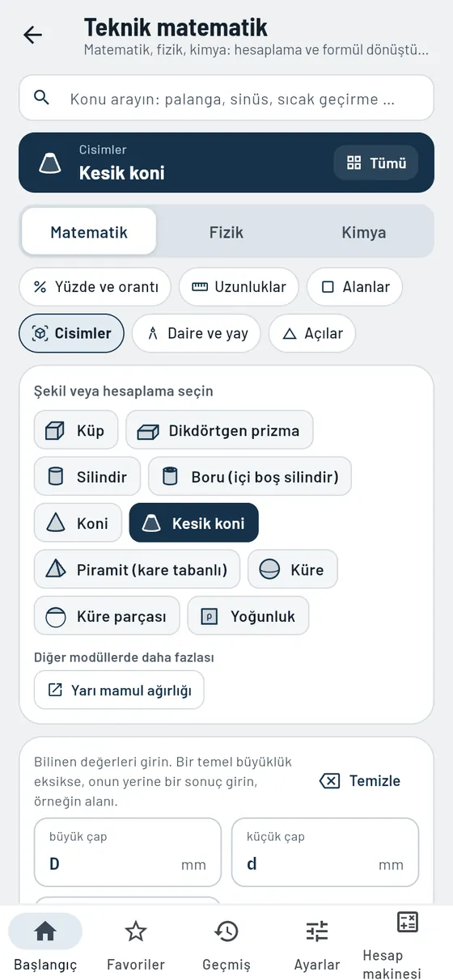Click the Konu arayın search box
This screenshot has width=453, height=980.
pyautogui.click(x=226, y=99)
